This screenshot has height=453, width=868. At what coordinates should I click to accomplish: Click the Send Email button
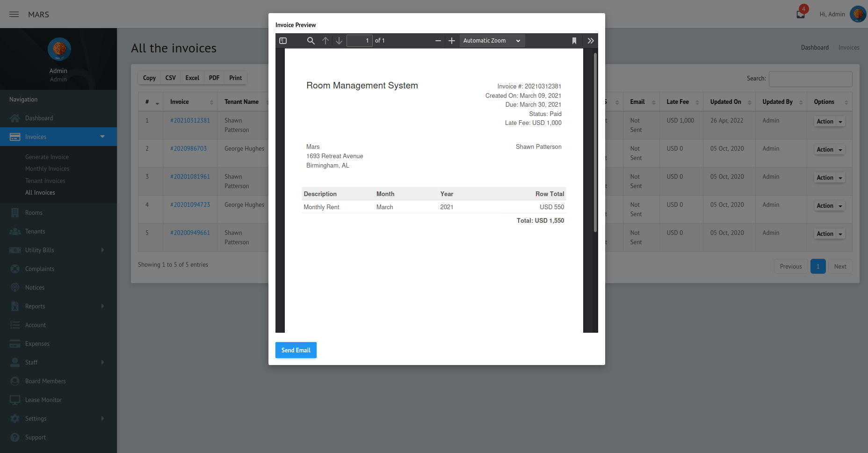tap(296, 350)
